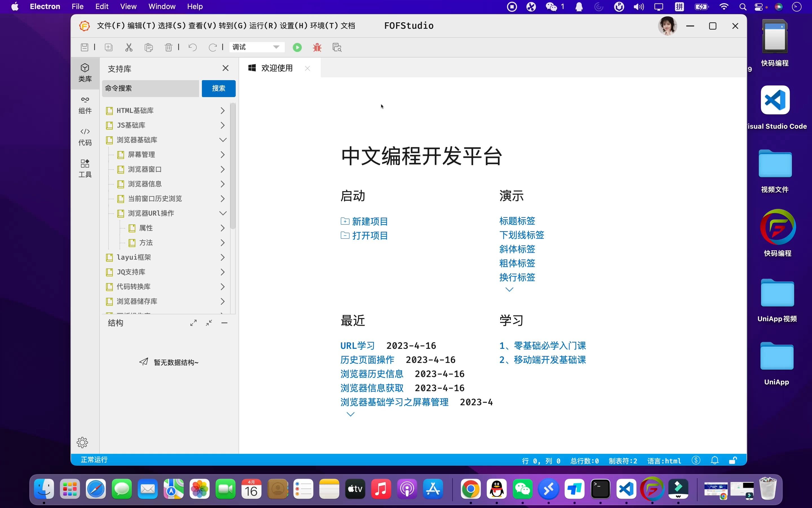Open the 类库 sidebar panel

click(85, 73)
